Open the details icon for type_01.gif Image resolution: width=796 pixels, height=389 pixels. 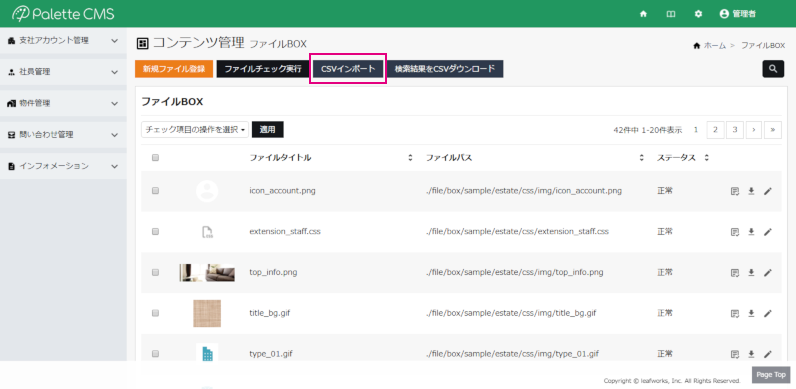point(735,354)
